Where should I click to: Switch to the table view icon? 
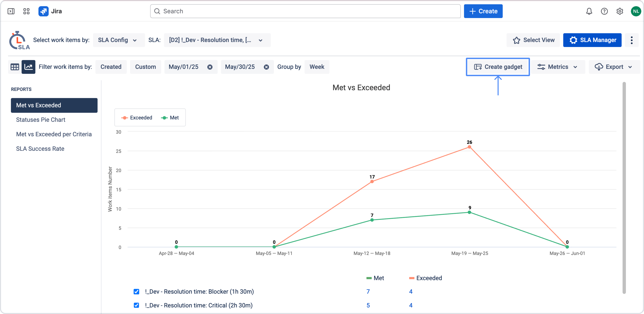tap(15, 67)
